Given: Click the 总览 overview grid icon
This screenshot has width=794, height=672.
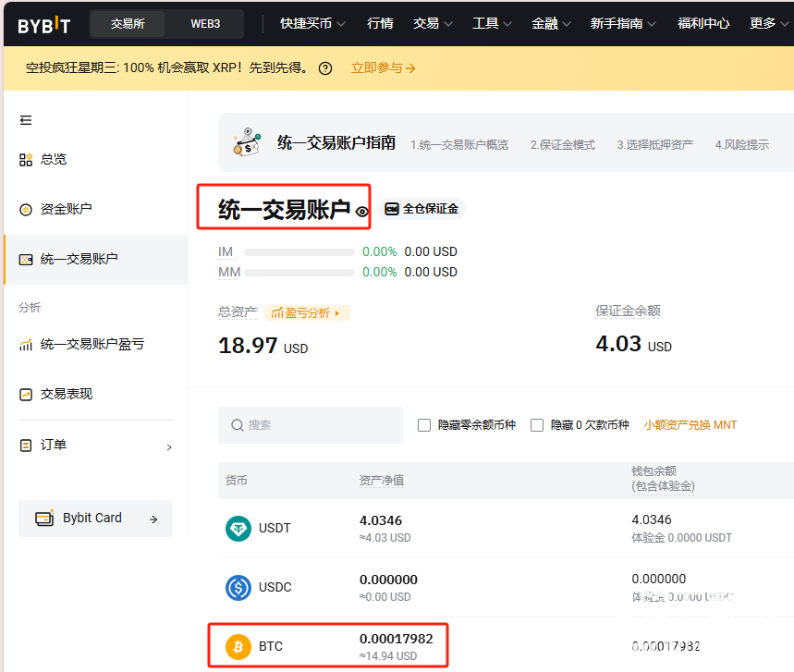Looking at the screenshot, I should click(x=26, y=160).
